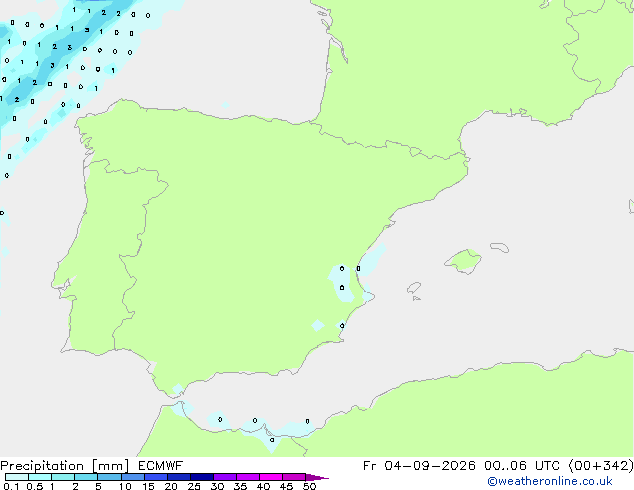This screenshot has width=634, height=490.
Task: Click the '45' legend scale label
Action: pyautogui.click(x=286, y=486)
